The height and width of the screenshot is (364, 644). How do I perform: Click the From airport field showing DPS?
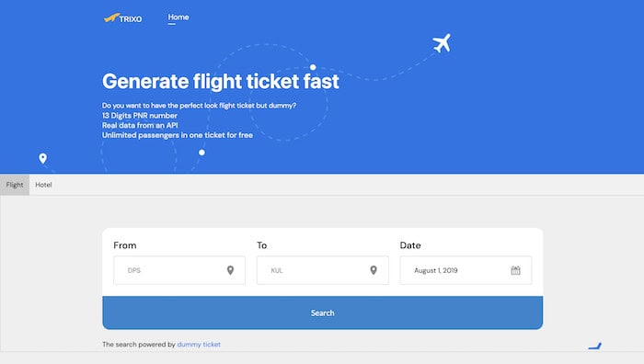179,270
